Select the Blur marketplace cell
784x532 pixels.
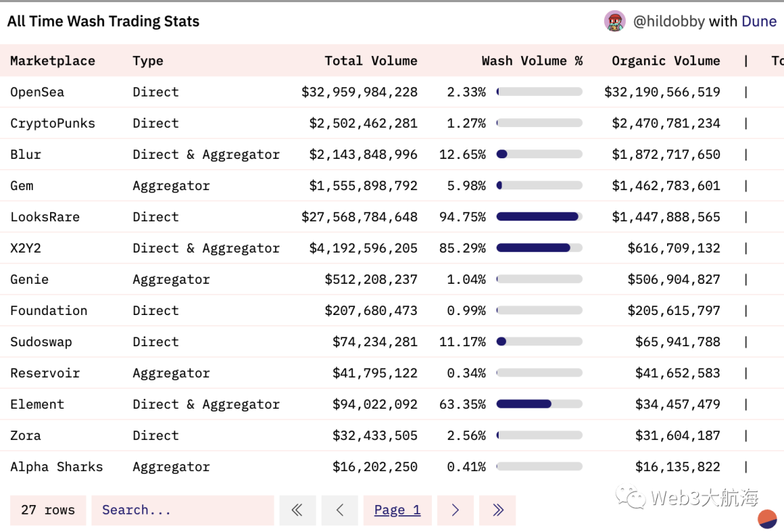pyautogui.click(x=25, y=155)
